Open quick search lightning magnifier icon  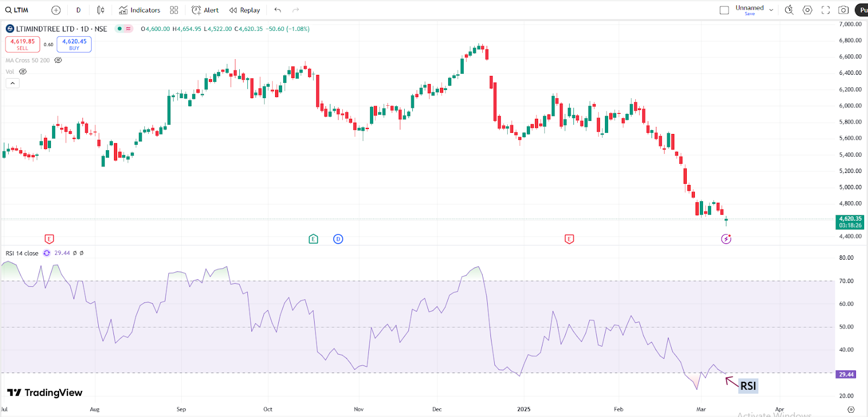(x=789, y=10)
